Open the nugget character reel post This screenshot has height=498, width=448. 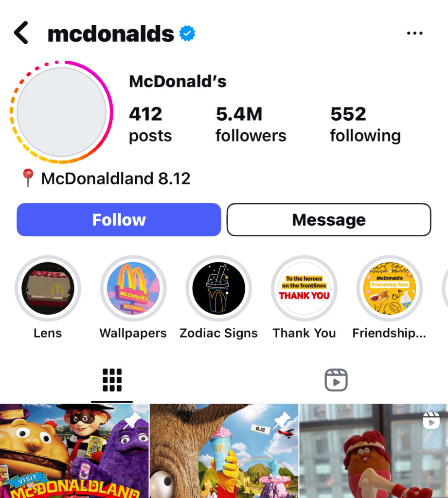click(x=374, y=451)
